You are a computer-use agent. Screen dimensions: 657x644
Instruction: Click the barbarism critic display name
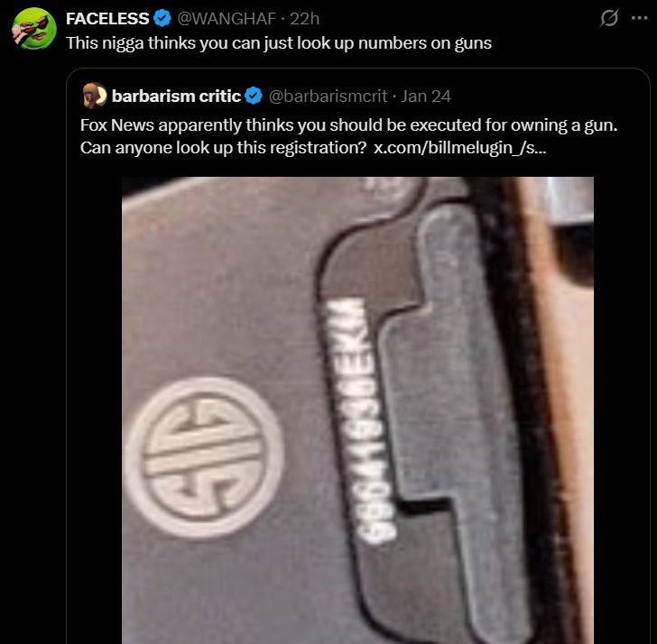click(x=176, y=96)
